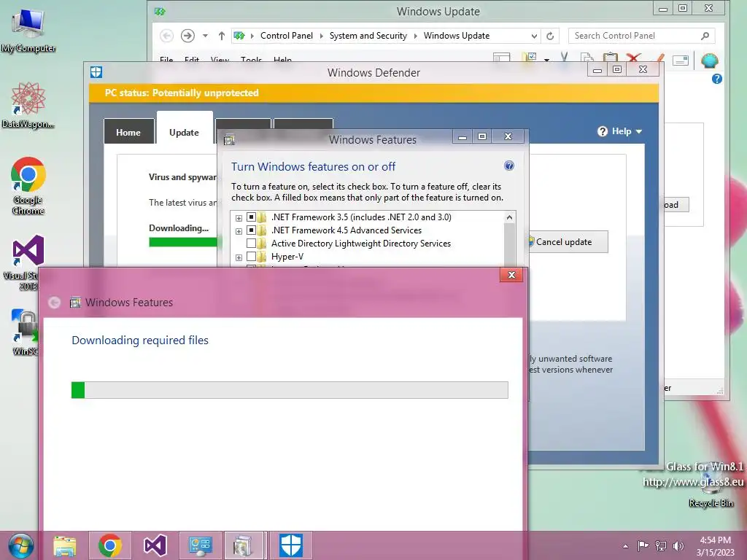Open Action Center flag in tray
The image size is (747, 560).
[643, 545]
